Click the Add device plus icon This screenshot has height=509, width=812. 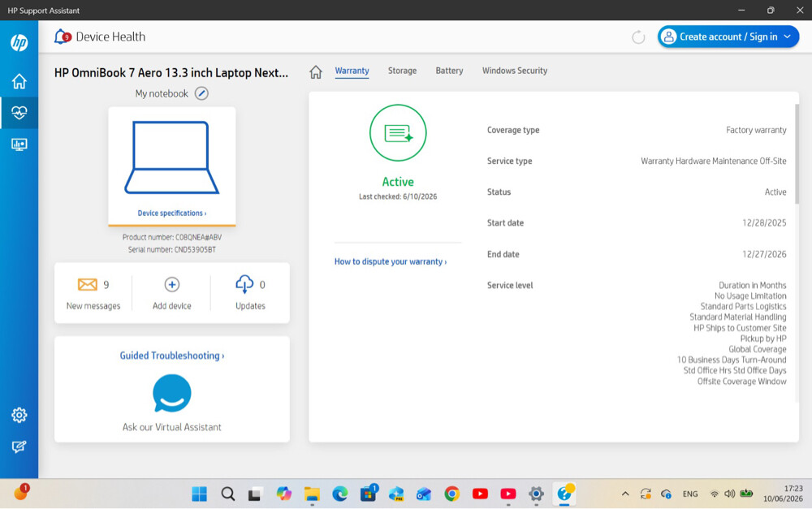172,284
